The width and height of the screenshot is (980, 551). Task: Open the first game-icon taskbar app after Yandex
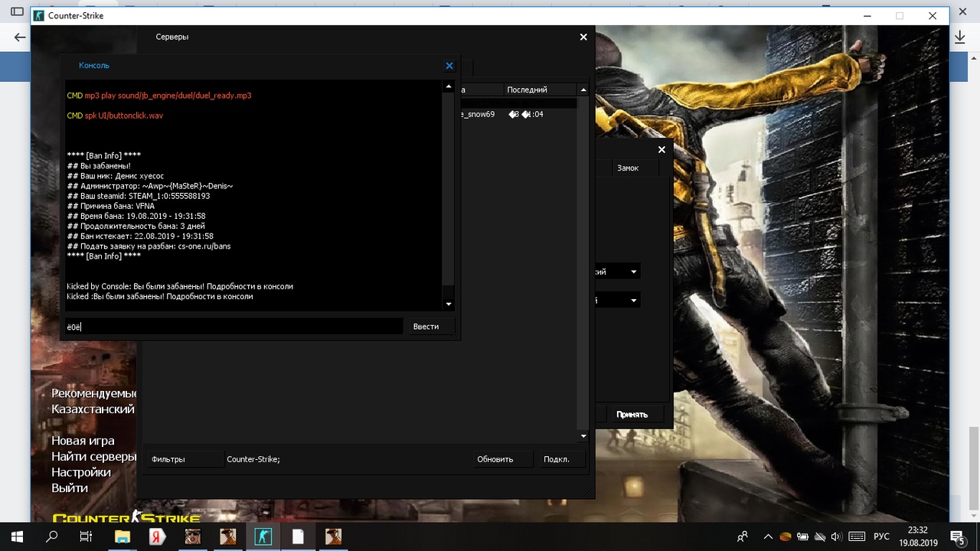pyautogui.click(x=192, y=536)
